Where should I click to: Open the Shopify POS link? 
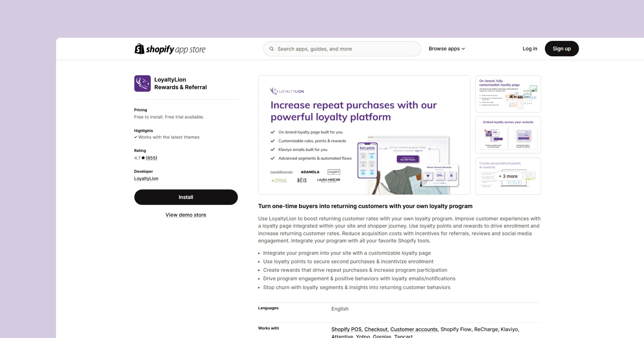point(346,329)
